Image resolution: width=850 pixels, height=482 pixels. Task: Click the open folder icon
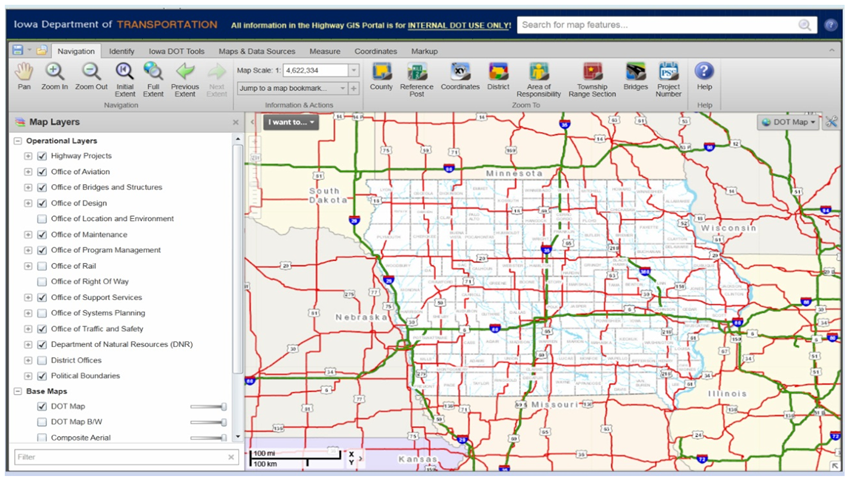pyautogui.click(x=42, y=50)
